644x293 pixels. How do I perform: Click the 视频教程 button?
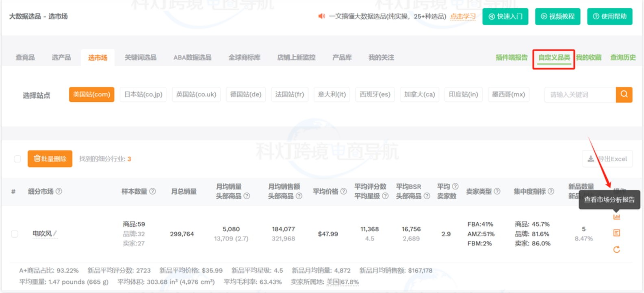[x=557, y=17]
